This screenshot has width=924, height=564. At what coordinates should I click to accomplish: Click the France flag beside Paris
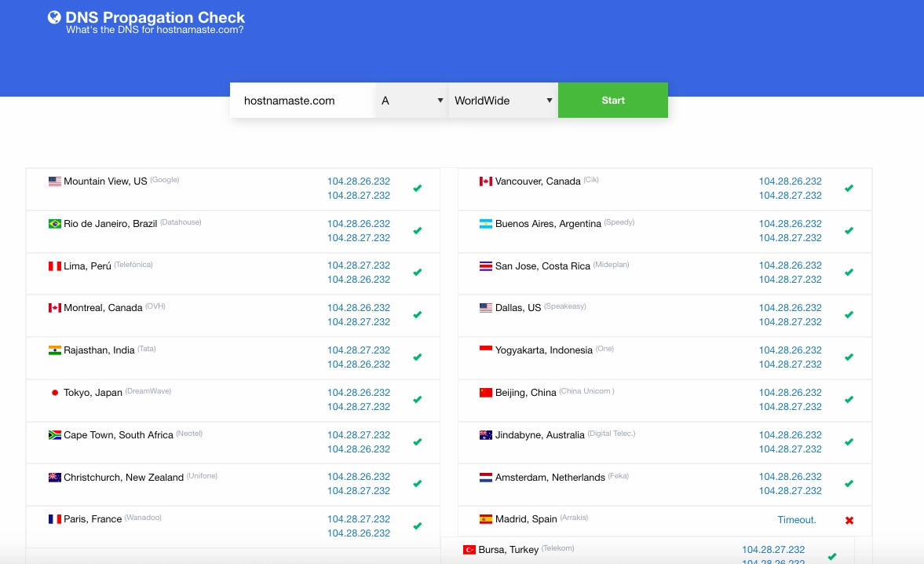tap(55, 519)
